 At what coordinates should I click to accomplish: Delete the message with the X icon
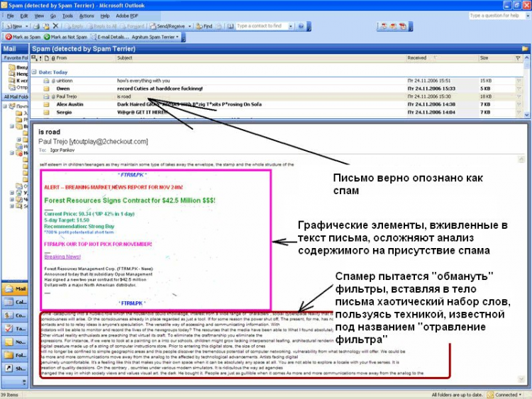point(55,26)
